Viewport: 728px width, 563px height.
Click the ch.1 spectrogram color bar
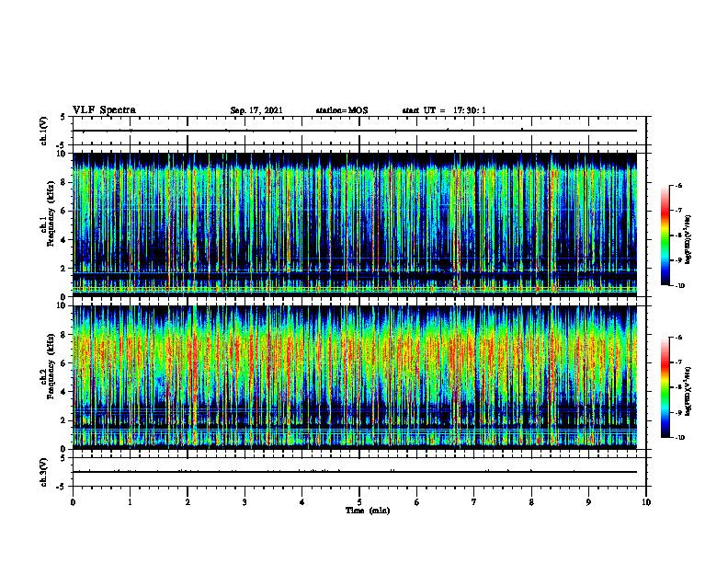[x=665, y=236]
